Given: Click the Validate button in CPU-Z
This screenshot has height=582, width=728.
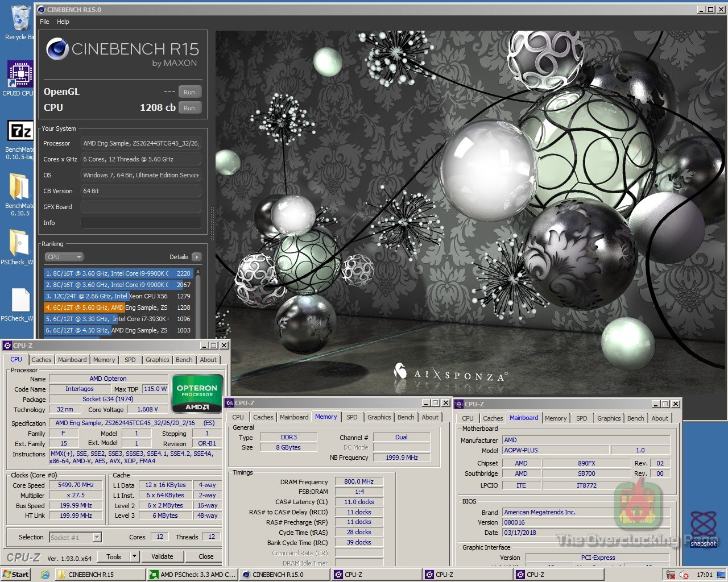Looking at the screenshot, I should point(162,556).
